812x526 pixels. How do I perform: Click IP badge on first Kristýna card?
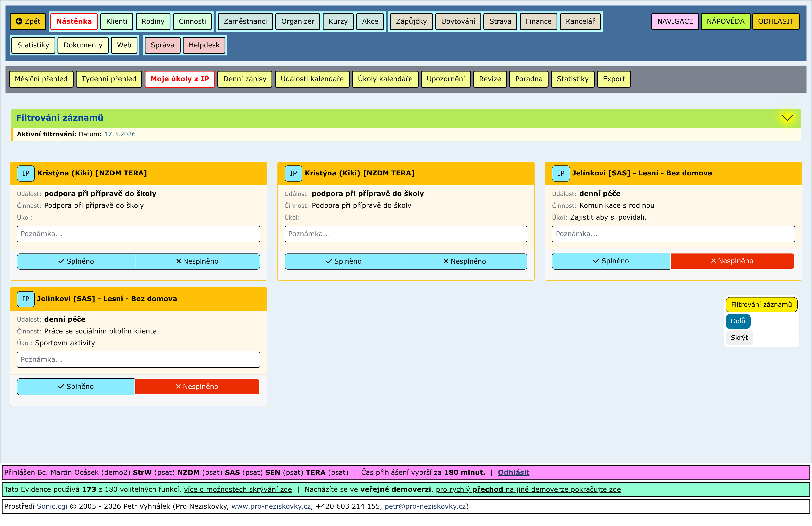[26, 173]
